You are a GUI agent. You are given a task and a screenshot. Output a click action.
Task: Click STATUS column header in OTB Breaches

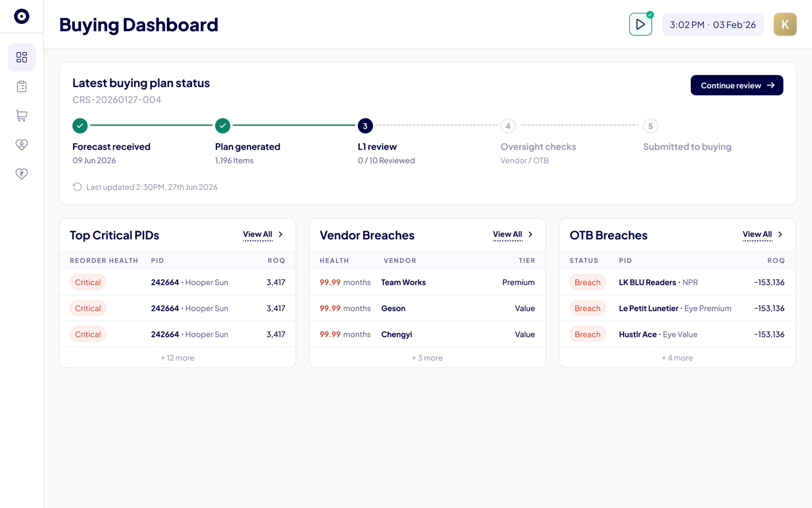pos(584,261)
